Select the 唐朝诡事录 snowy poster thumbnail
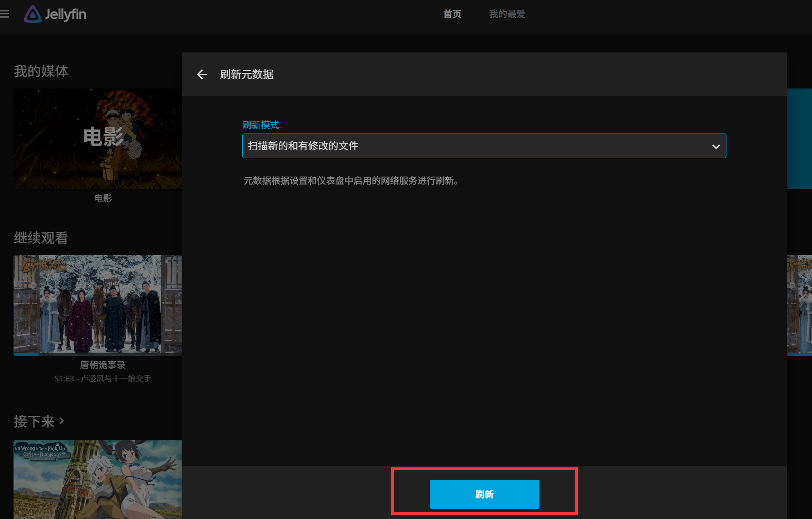812x519 pixels. (x=98, y=304)
